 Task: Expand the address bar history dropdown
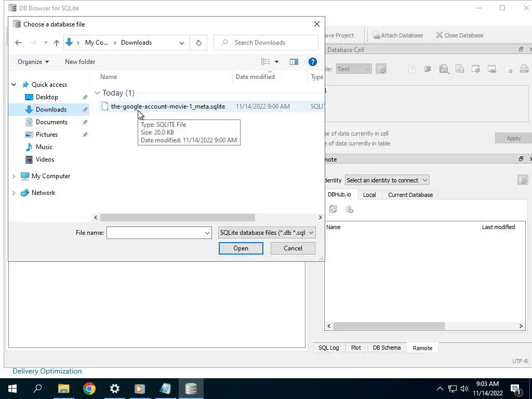[x=182, y=43]
